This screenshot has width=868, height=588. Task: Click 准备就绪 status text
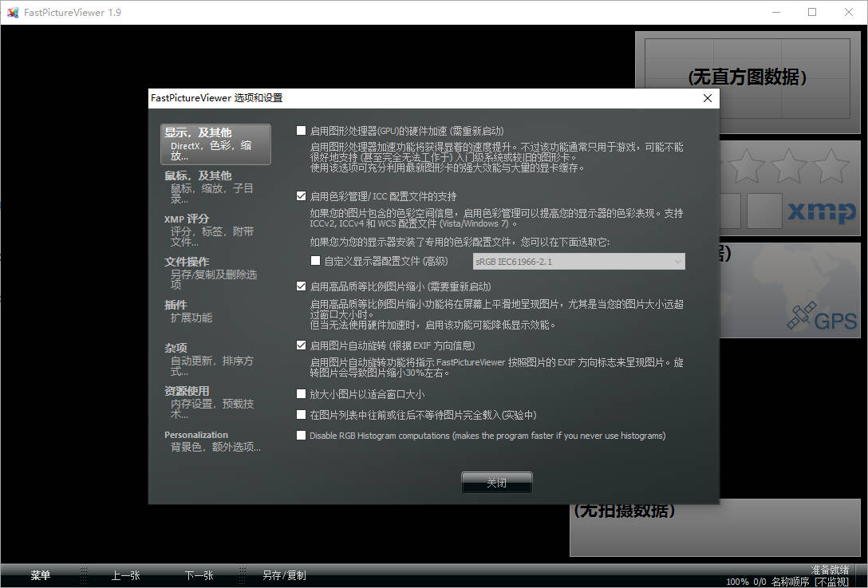pos(829,570)
